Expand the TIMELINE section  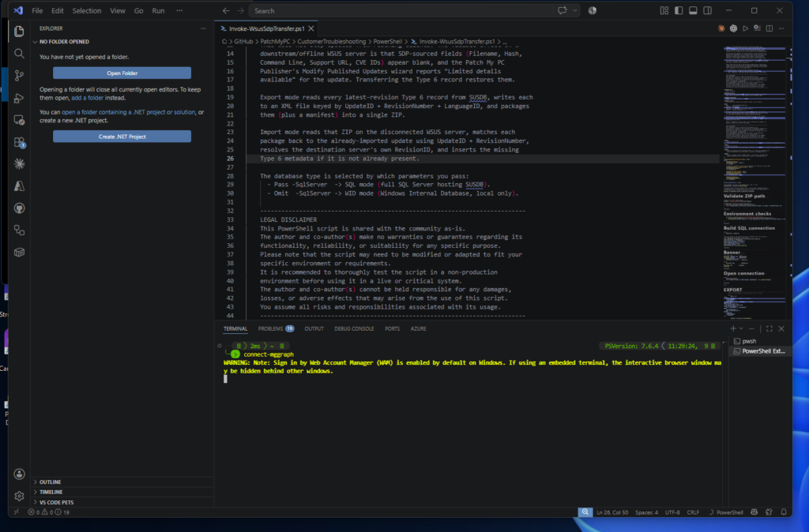[x=122, y=492]
